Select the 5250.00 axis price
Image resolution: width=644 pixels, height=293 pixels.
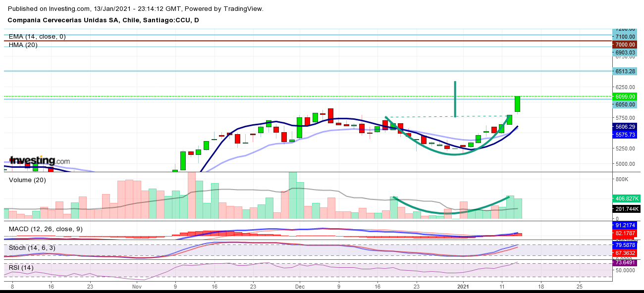(x=626, y=148)
